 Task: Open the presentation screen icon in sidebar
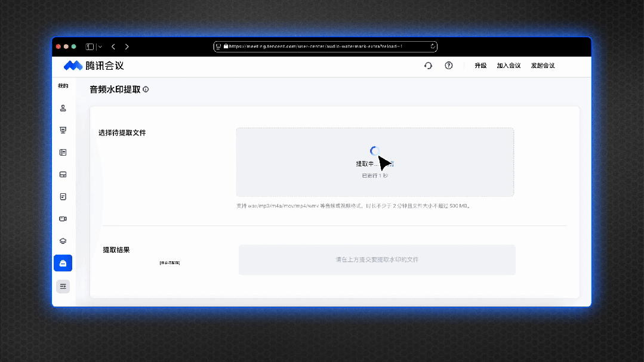click(x=63, y=130)
